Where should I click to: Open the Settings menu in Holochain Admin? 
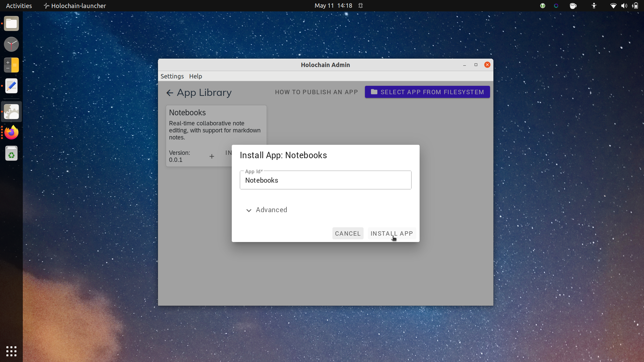[172, 76]
